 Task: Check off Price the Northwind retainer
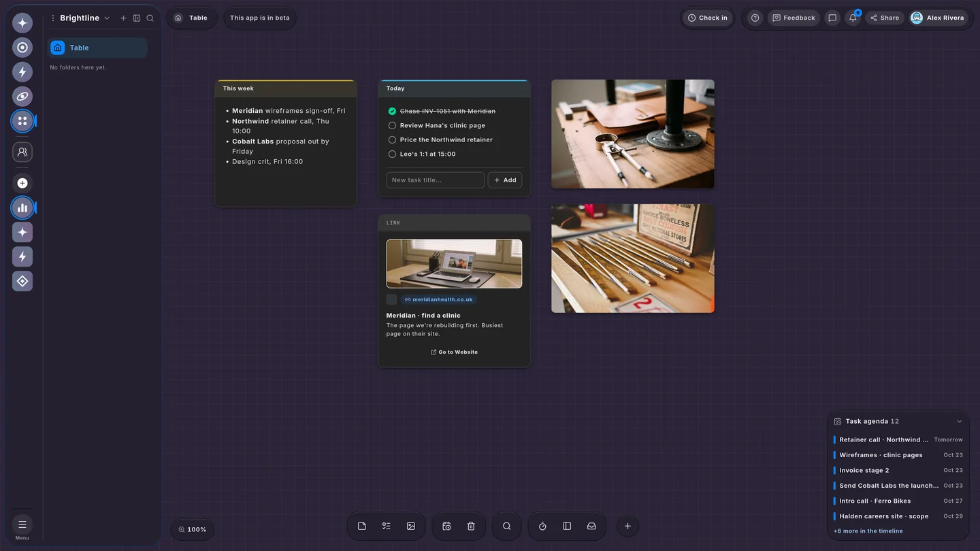pyautogui.click(x=392, y=139)
